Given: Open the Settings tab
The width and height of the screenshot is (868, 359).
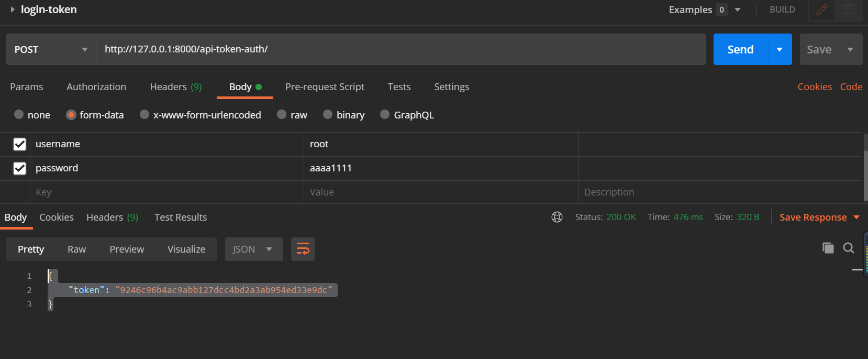Looking at the screenshot, I should (x=451, y=86).
